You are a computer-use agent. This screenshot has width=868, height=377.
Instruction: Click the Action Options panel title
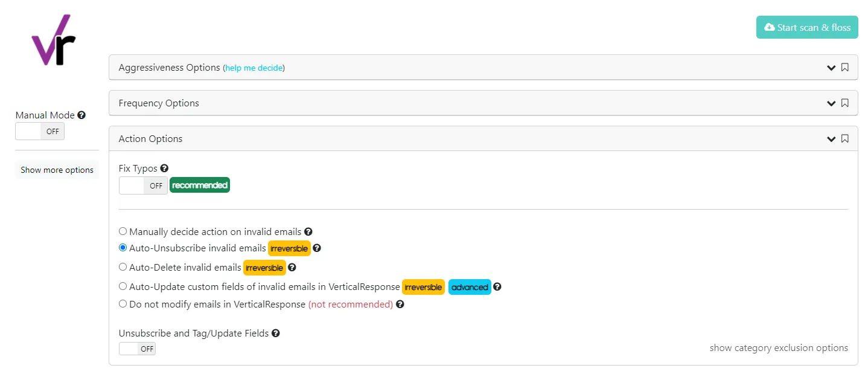pos(150,139)
